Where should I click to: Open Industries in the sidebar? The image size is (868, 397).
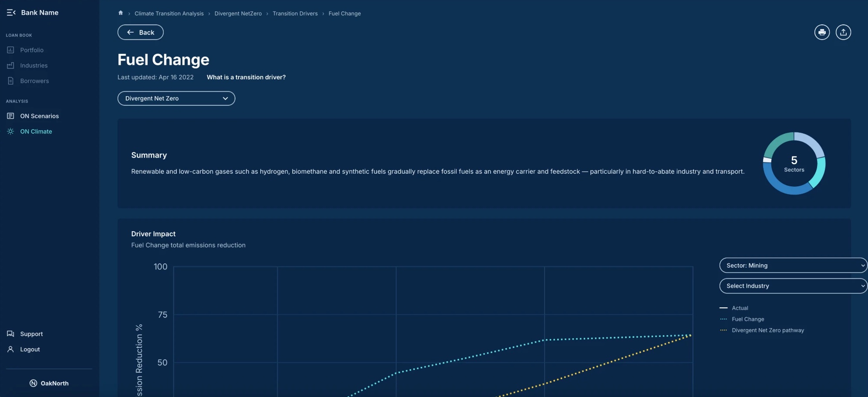click(x=34, y=65)
